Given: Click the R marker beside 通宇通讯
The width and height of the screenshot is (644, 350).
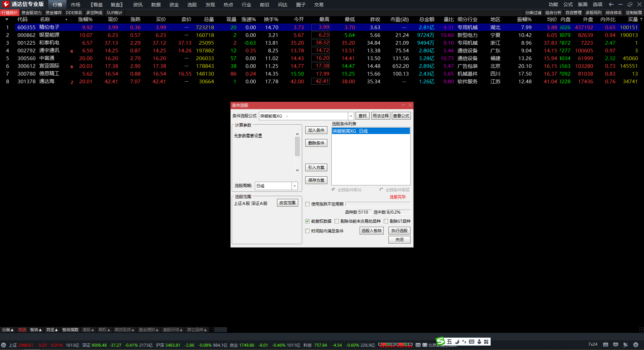Looking at the screenshot, I should tap(72, 51).
